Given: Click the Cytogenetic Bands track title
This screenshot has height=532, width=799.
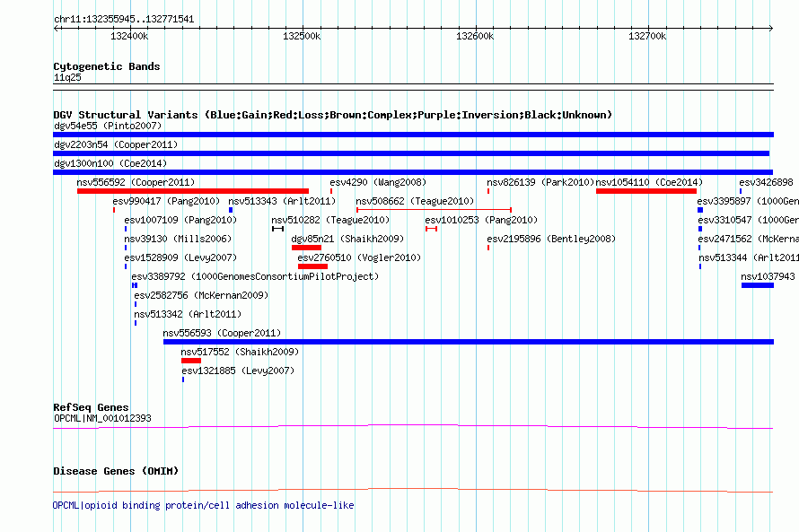Looking at the screenshot, I should click(x=107, y=66).
